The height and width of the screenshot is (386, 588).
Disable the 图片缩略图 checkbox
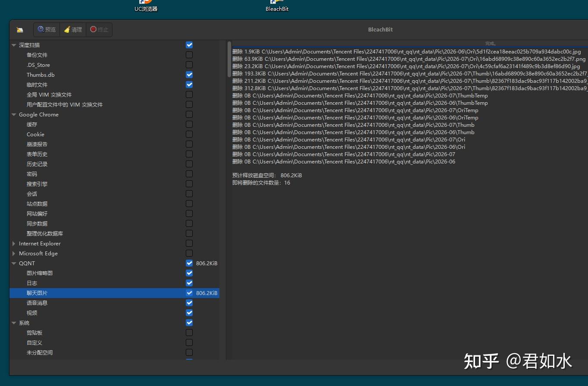coord(189,273)
